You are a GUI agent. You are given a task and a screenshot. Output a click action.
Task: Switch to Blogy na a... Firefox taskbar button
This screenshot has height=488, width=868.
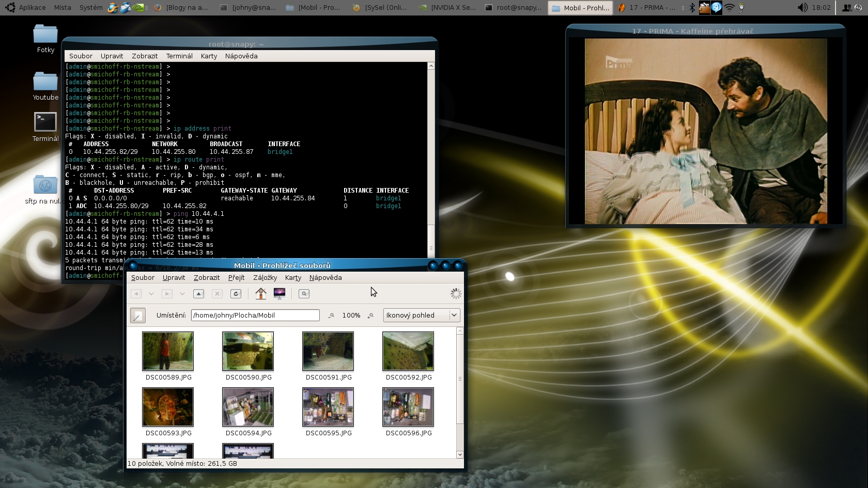point(181,8)
